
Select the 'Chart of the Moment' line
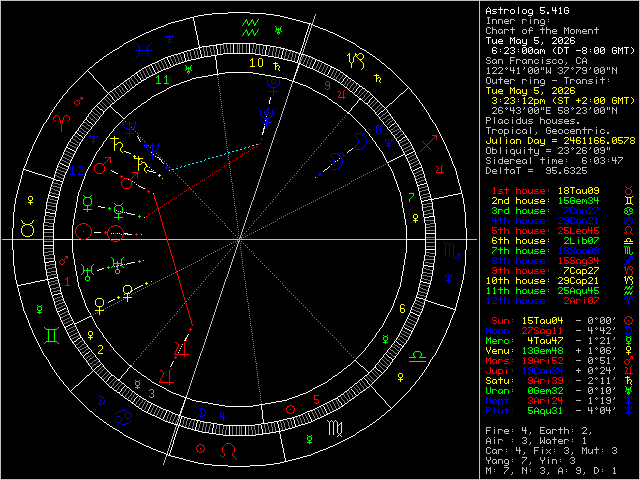click(x=542, y=31)
